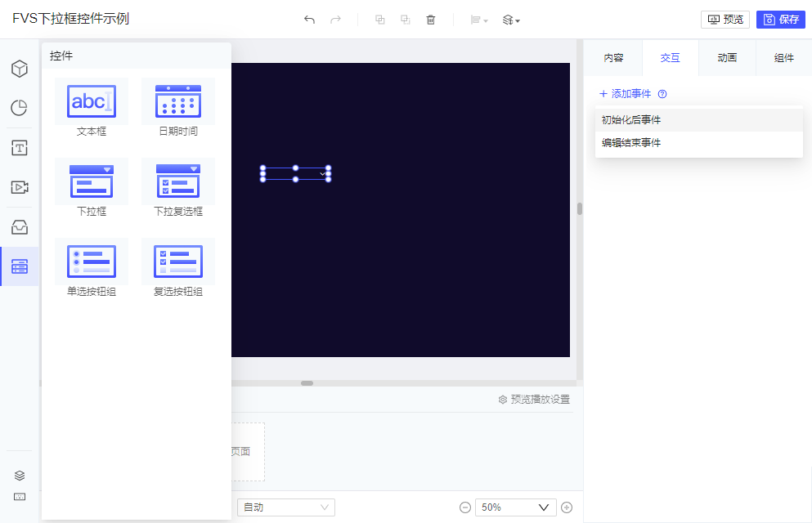Select the 文本框 text box widget

point(92,108)
